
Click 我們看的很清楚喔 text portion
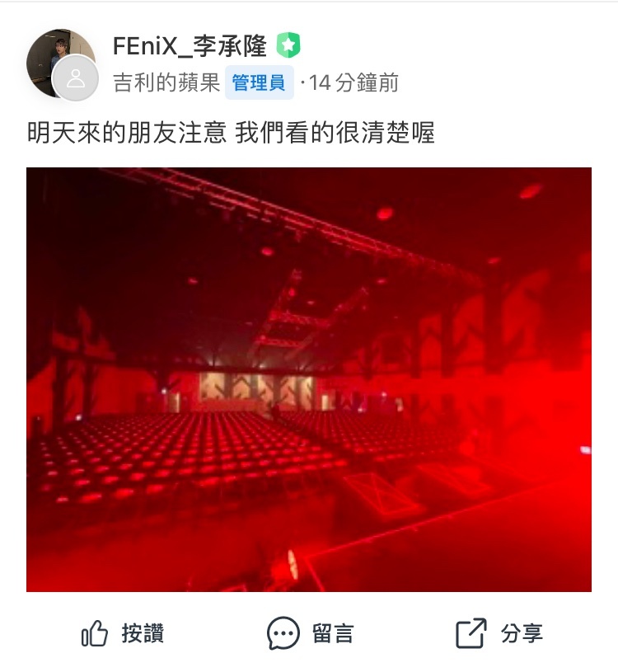[335, 132]
